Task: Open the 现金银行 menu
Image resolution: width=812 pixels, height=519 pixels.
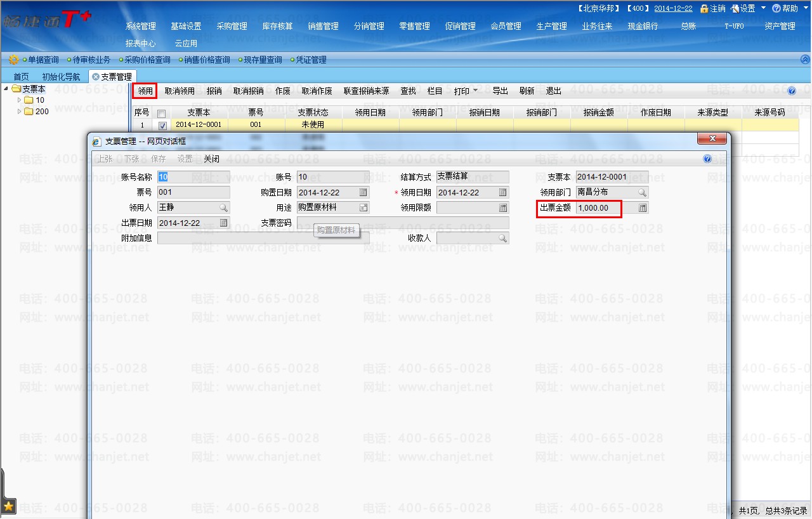Action: [x=643, y=27]
